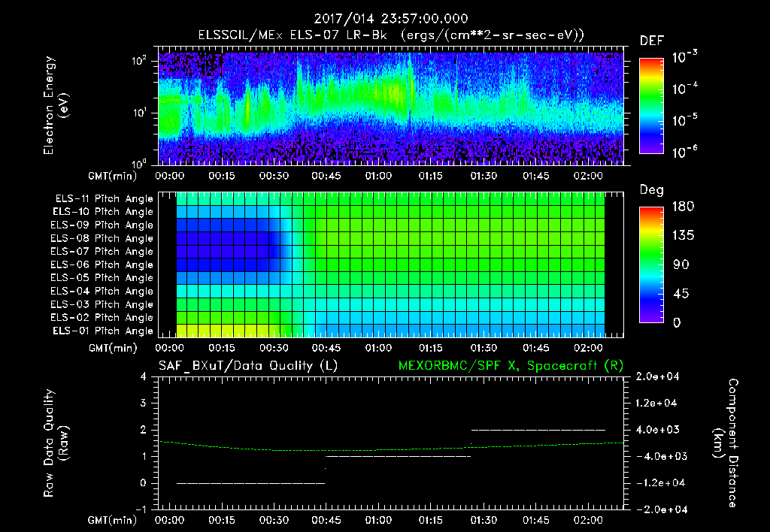
Task: Click the Component Distance (km) axis title
Action: 725,443
